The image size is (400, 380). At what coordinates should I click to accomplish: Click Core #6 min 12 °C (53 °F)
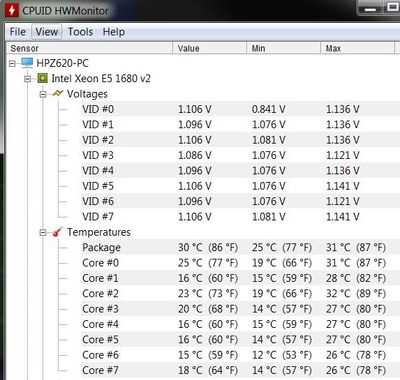(282, 355)
